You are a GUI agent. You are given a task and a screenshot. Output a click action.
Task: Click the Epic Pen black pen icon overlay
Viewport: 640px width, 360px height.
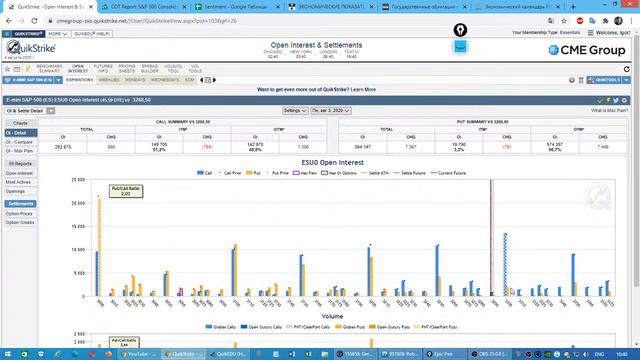[x=460, y=30]
